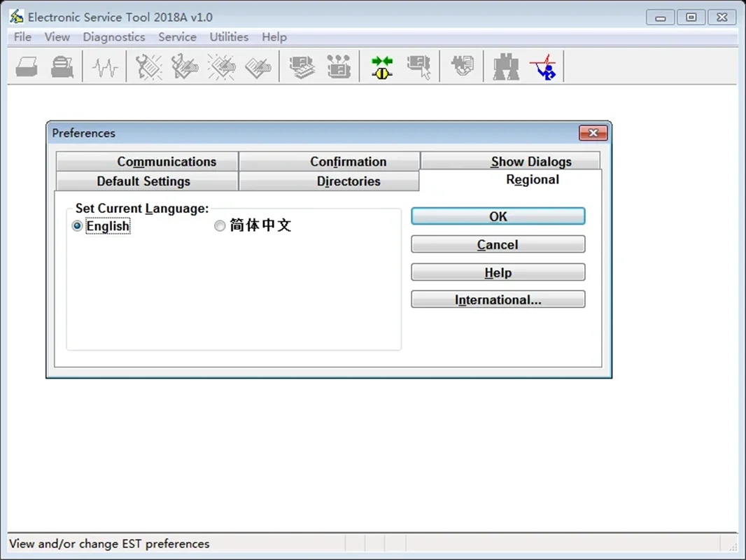Click the green arrows connect icon
The width and height of the screenshot is (746, 560).
point(382,67)
